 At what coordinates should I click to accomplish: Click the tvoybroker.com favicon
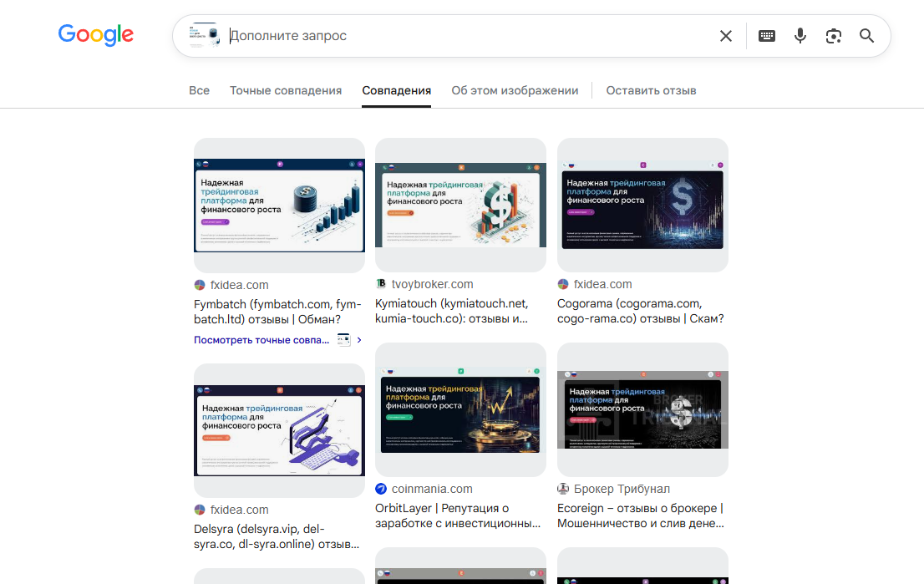pos(381,284)
